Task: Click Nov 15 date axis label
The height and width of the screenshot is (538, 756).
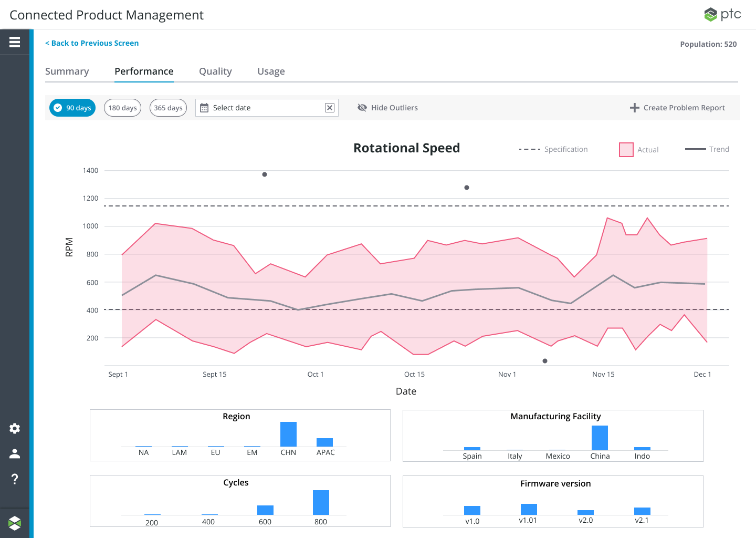Action: [x=603, y=375]
